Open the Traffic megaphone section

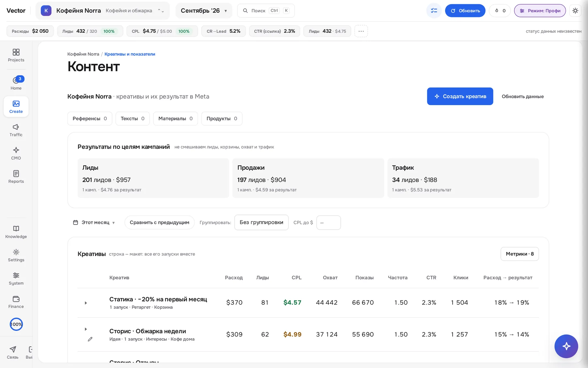pos(16,130)
